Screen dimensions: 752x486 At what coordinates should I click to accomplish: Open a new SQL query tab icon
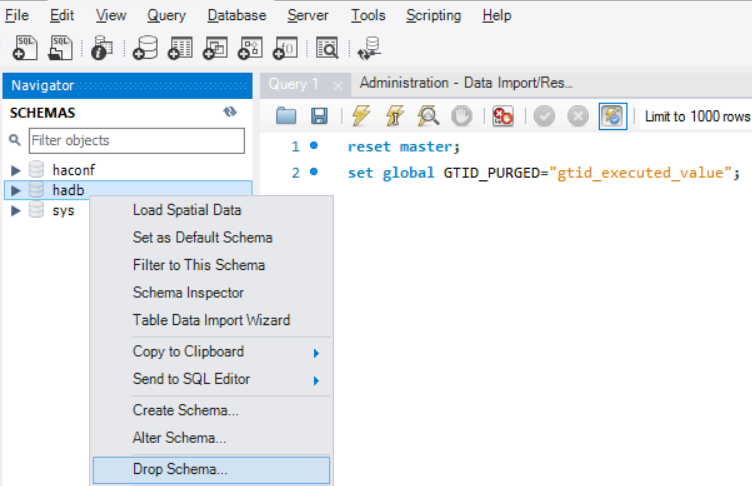pos(25,47)
